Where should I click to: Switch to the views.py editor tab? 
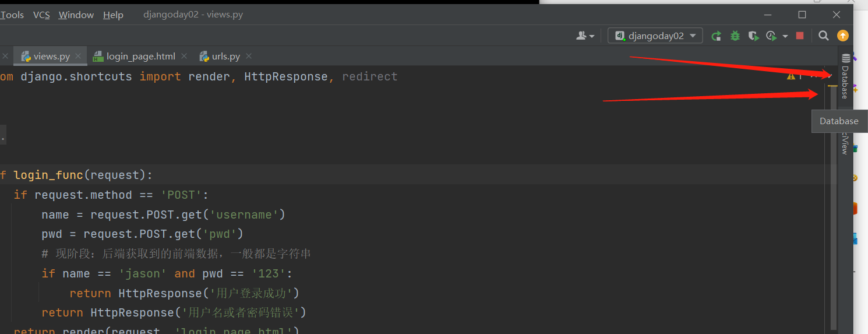click(x=51, y=57)
